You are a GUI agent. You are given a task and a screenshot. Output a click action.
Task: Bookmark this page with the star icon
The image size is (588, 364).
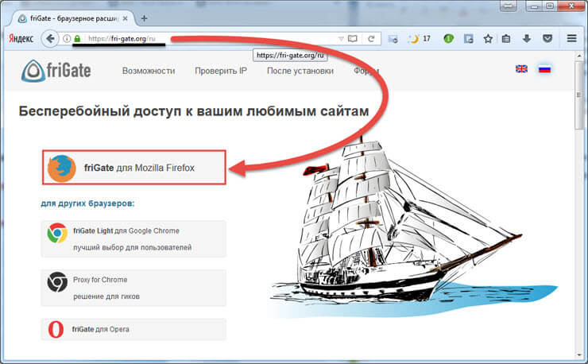488,39
